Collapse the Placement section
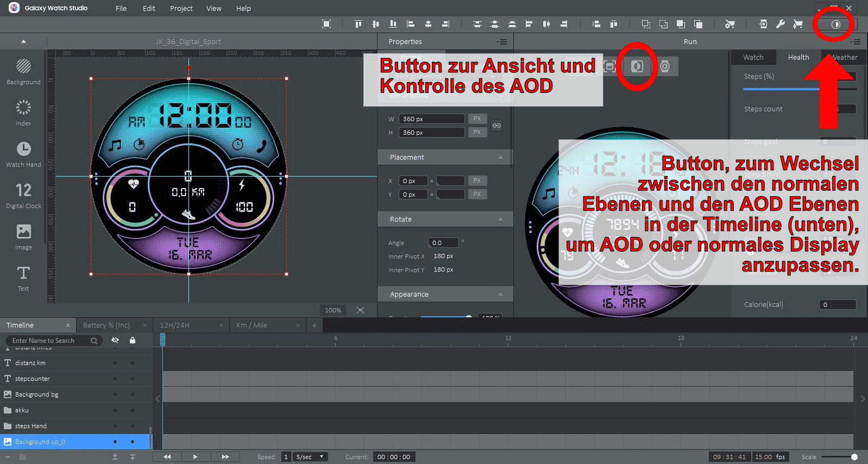868x464 pixels. coord(500,157)
